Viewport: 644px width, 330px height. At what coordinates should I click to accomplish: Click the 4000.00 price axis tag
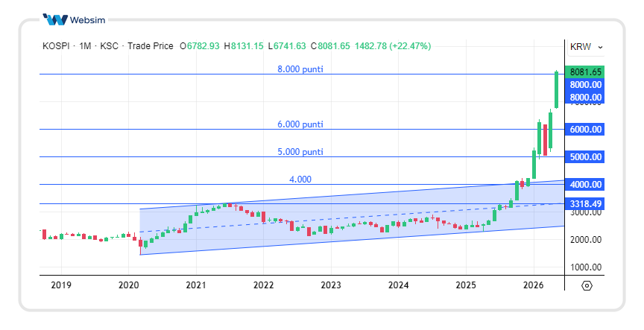(585, 184)
